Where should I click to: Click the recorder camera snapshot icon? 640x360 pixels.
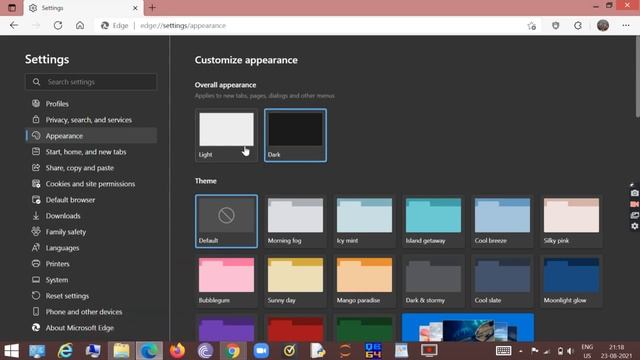pyautogui.click(x=634, y=193)
